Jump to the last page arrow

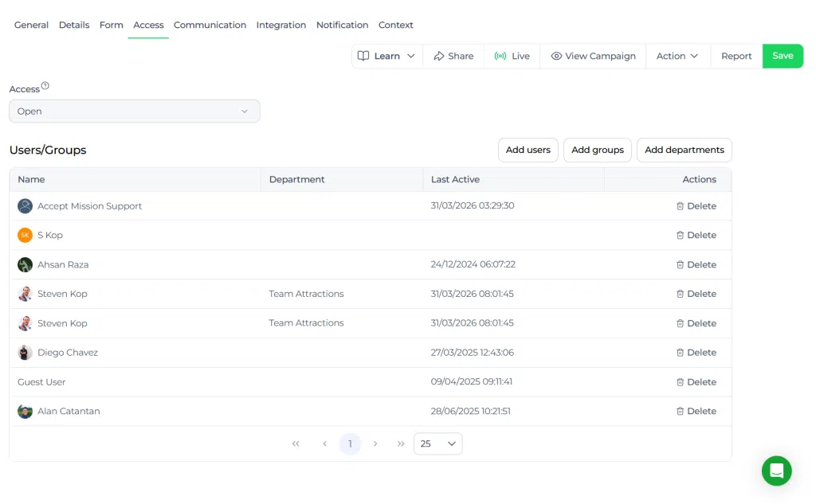(401, 443)
